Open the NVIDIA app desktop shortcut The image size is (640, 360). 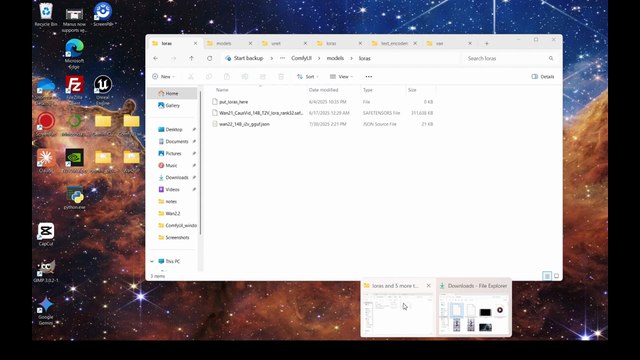(74, 160)
